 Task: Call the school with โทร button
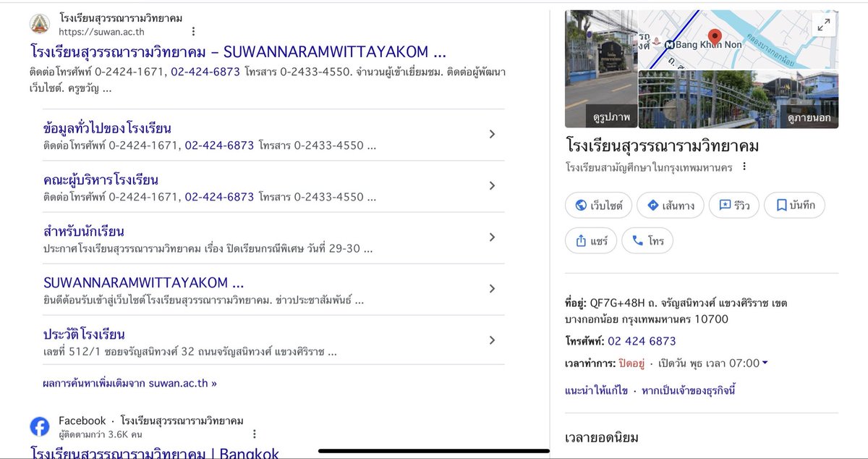click(647, 241)
